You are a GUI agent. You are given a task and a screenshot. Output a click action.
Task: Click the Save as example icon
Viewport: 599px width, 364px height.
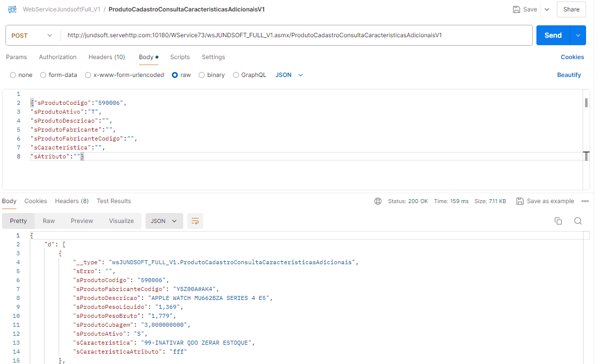point(520,201)
